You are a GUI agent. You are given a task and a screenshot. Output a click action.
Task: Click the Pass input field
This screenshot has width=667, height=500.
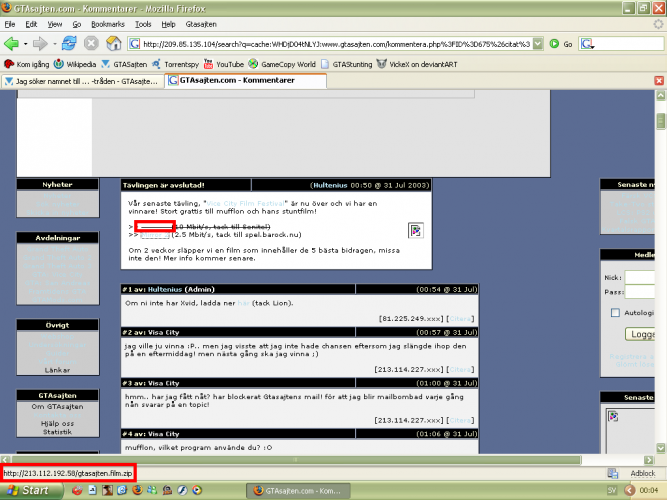point(639,292)
